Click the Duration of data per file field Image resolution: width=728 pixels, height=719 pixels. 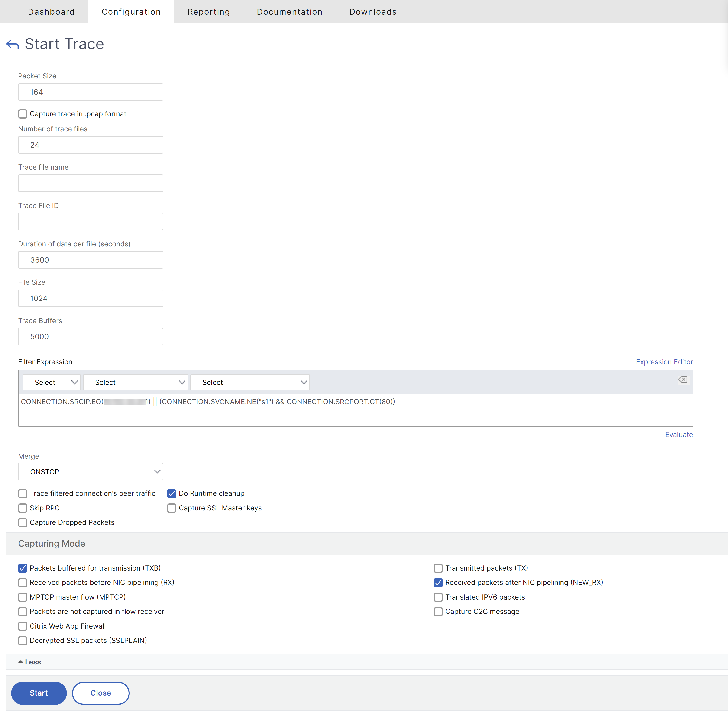tap(91, 260)
